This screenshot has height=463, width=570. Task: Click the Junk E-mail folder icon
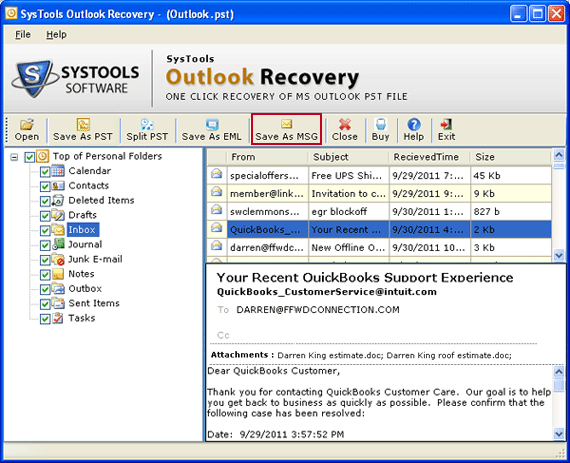(x=58, y=259)
